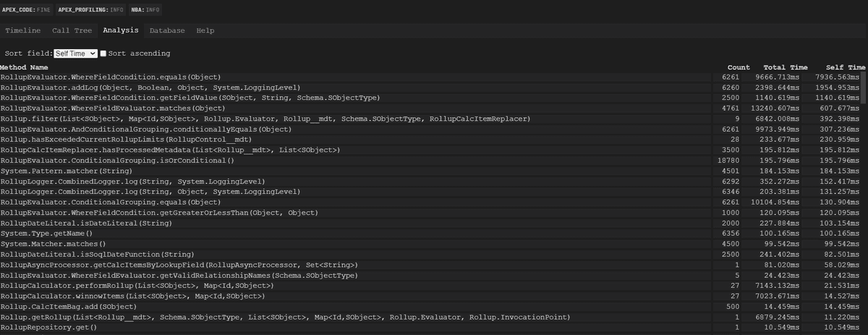Open the Help tab
This screenshot has width=868, height=335.
point(205,31)
